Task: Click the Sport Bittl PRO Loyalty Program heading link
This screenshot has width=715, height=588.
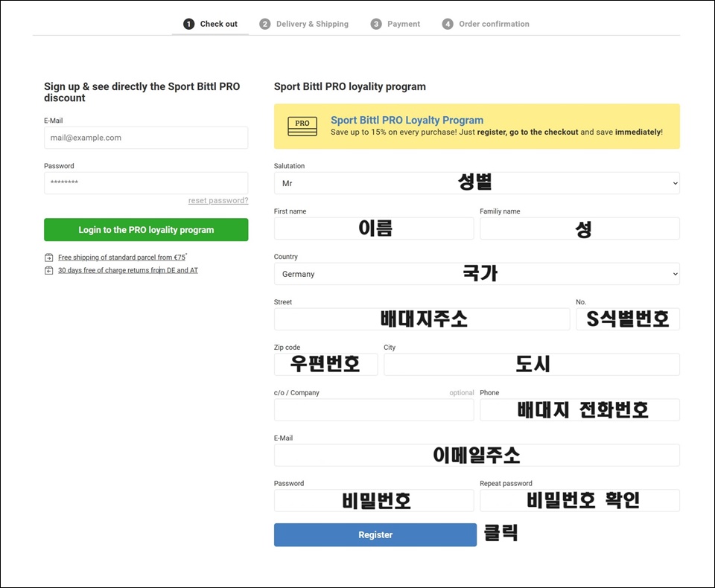Action: point(407,121)
